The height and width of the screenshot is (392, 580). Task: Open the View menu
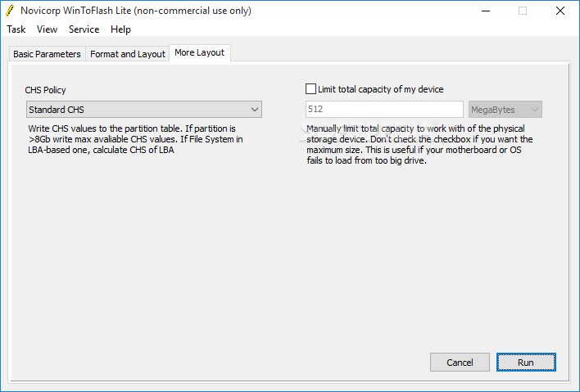47,29
